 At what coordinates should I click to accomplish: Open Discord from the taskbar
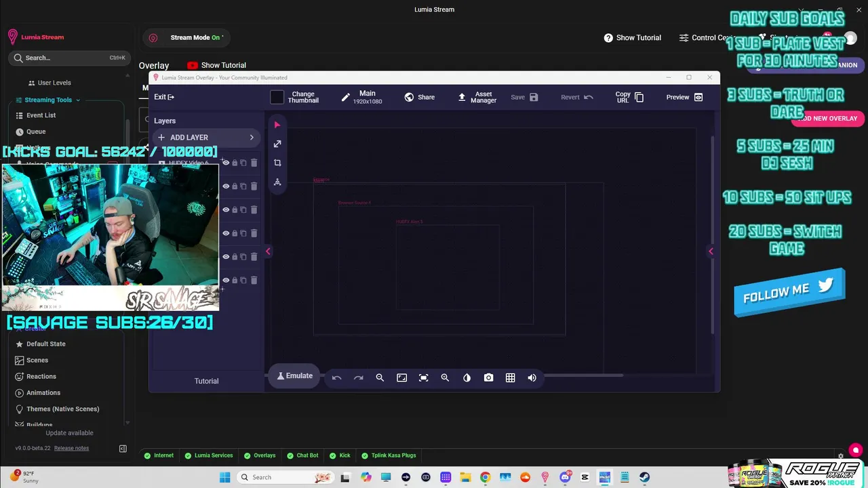pos(565,477)
